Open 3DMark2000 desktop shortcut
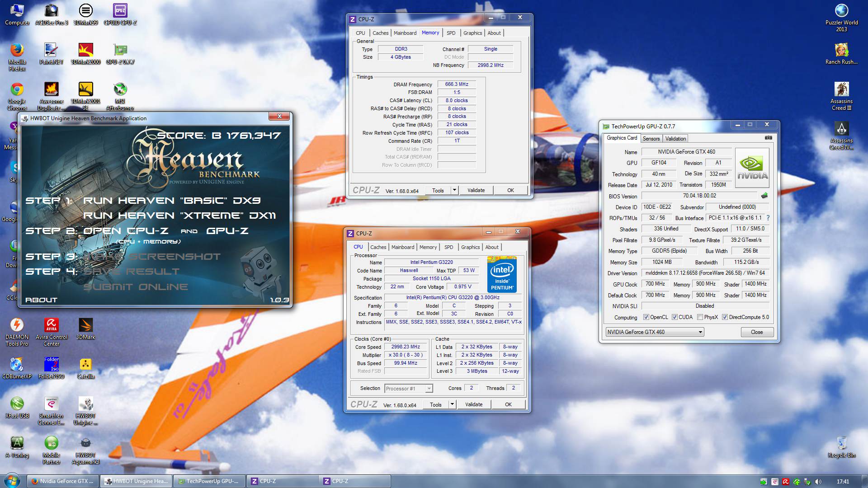The width and height of the screenshot is (868, 488). (85, 54)
